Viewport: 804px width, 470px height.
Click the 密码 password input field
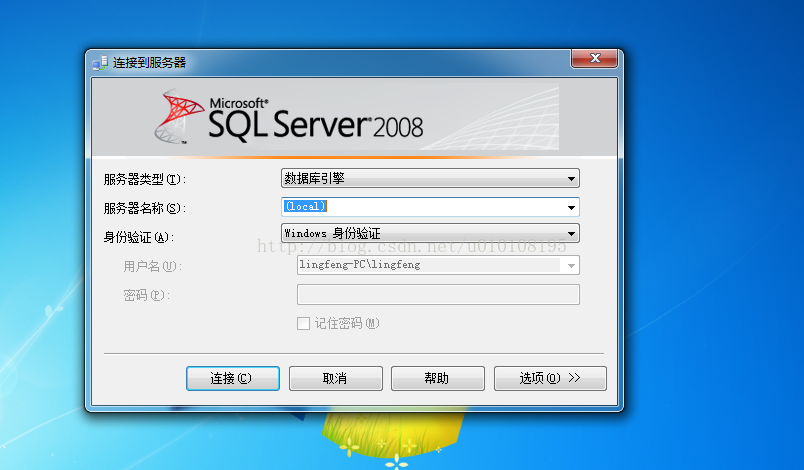pos(438,295)
